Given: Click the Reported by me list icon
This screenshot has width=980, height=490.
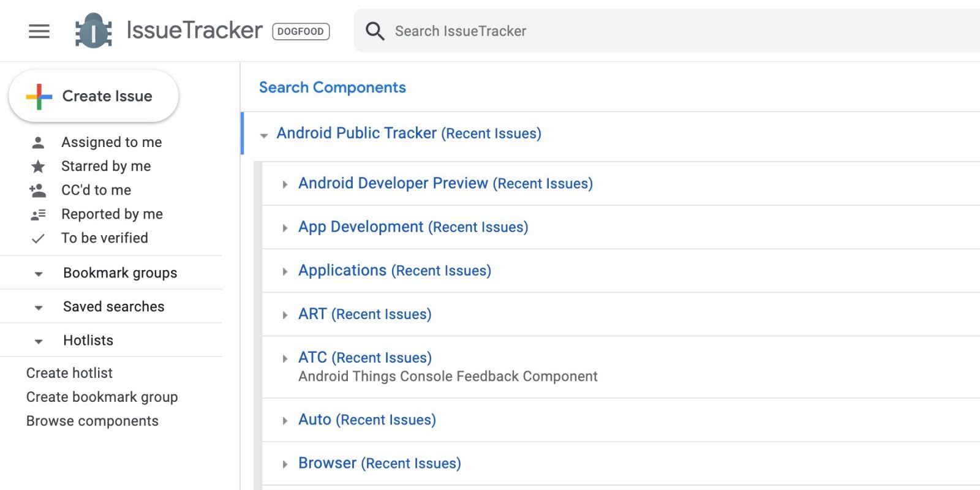Looking at the screenshot, I should pyautogui.click(x=38, y=214).
